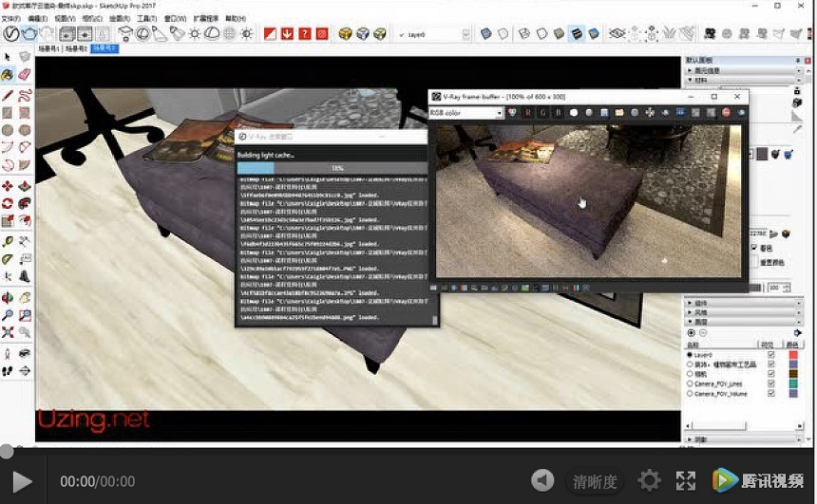The image size is (817, 504).
Task: Open the RGB color channel dropdown
Action: [x=465, y=113]
